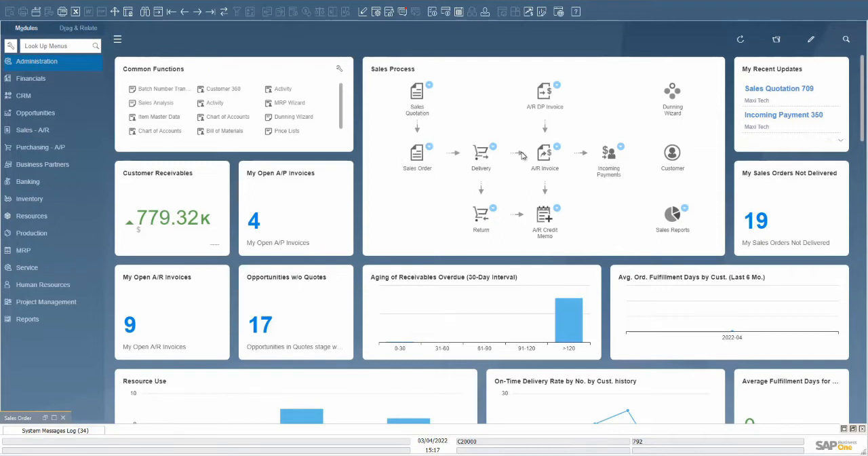Go to the previous record arrow

pos(184,12)
